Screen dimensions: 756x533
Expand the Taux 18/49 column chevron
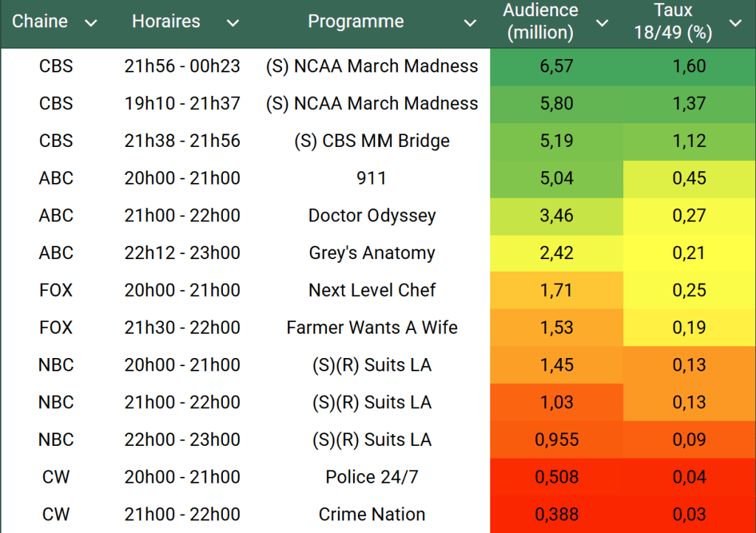click(x=735, y=23)
